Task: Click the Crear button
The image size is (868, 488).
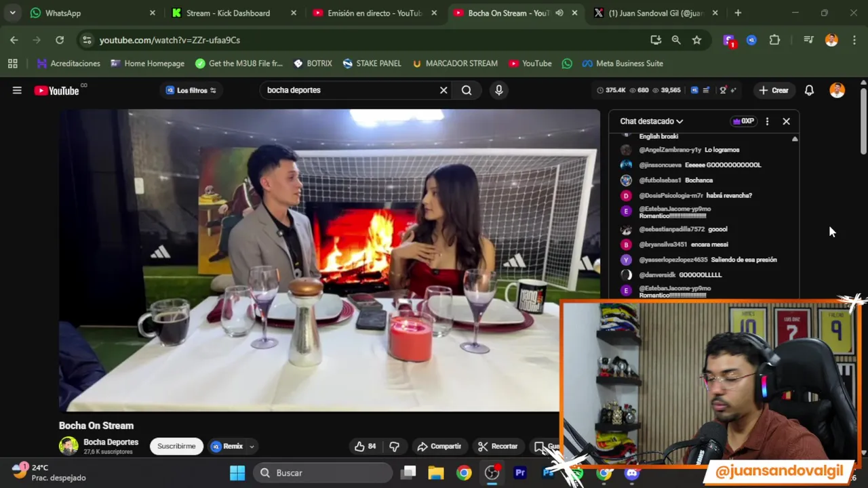Action: click(x=774, y=90)
